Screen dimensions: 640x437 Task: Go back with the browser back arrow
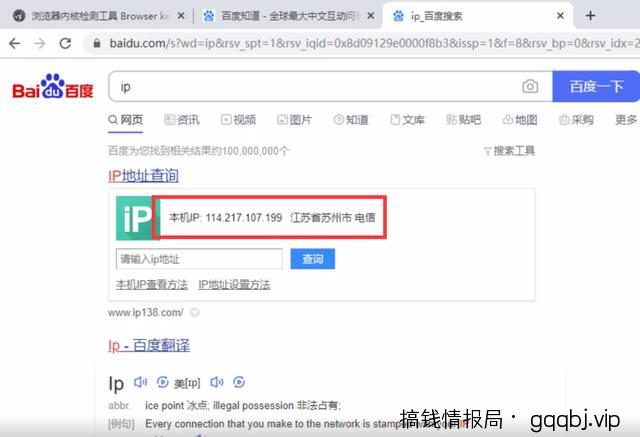point(14,43)
